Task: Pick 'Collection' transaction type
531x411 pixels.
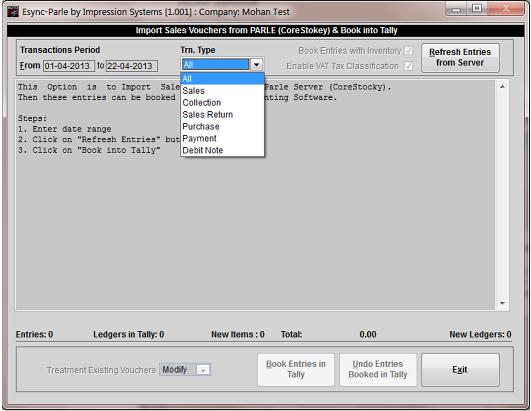Action: tap(222, 103)
